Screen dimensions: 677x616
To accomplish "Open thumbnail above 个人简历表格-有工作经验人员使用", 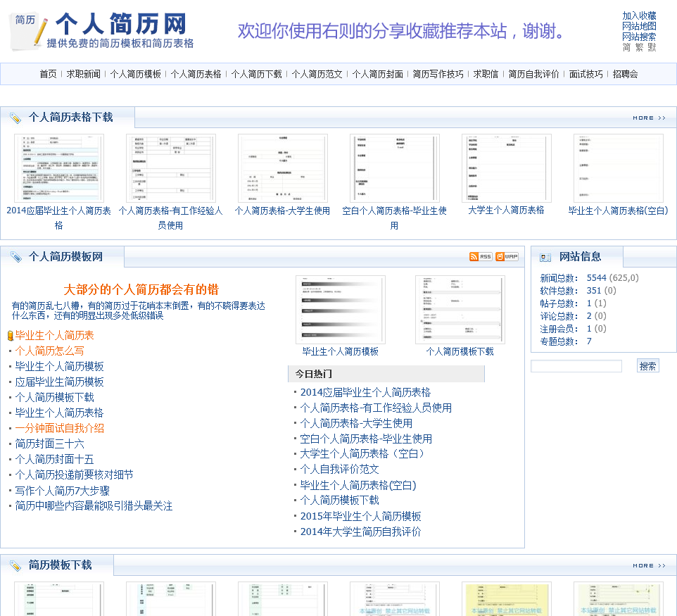I will click(171, 168).
